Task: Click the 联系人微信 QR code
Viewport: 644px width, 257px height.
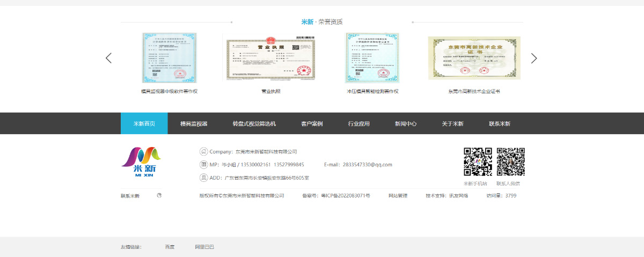Action: pos(510,162)
